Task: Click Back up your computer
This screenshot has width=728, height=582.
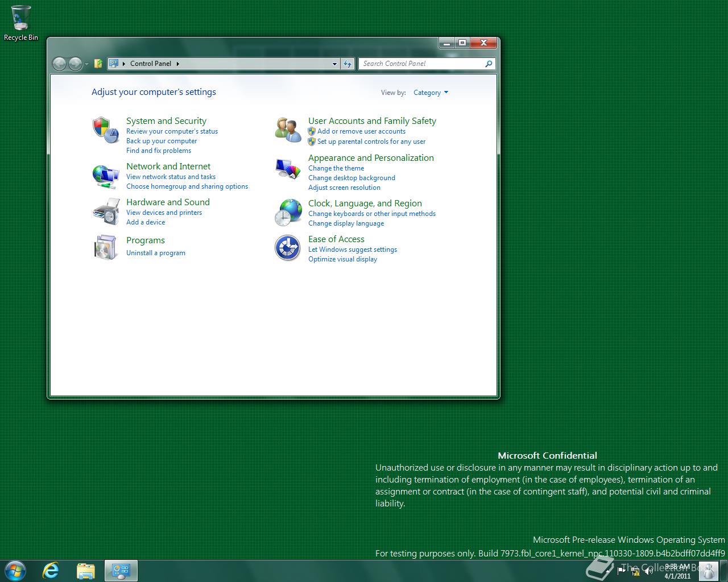Action: click(x=162, y=141)
